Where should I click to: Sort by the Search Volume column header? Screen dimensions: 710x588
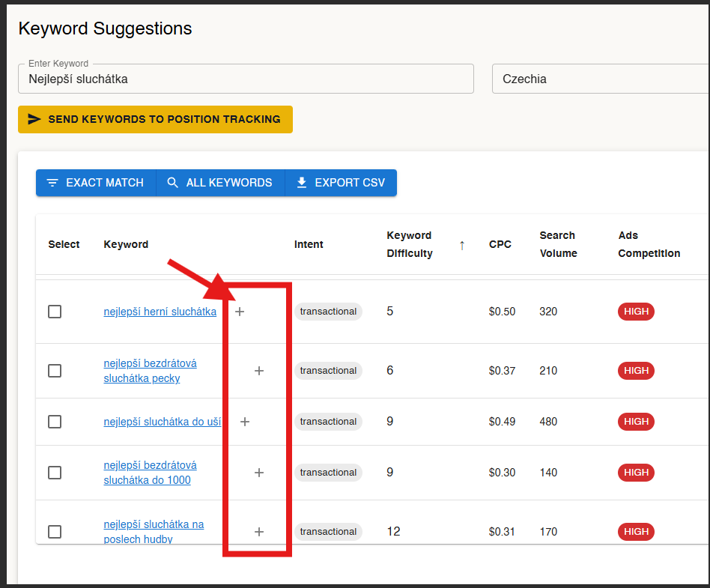coord(558,244)
